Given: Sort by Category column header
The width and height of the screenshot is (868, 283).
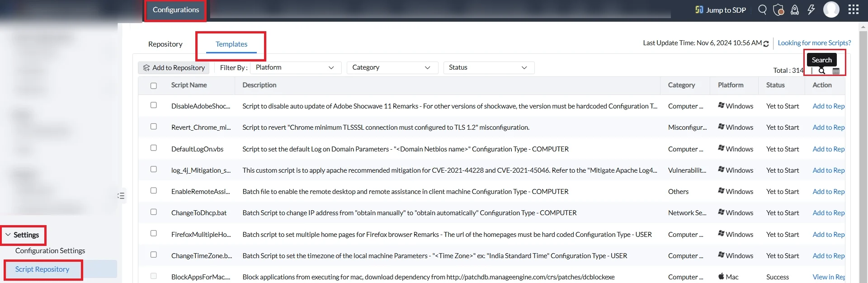Looking at the screenshot, I should point(681,85).
